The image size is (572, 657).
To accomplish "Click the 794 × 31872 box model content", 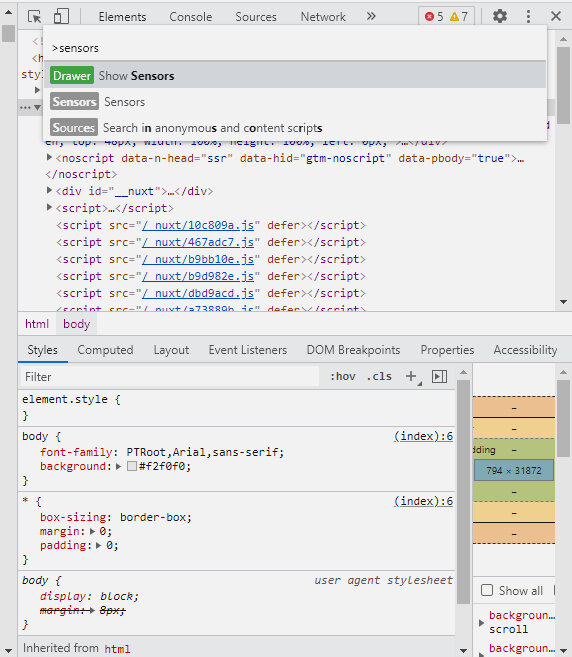I will tap(514, 470).
